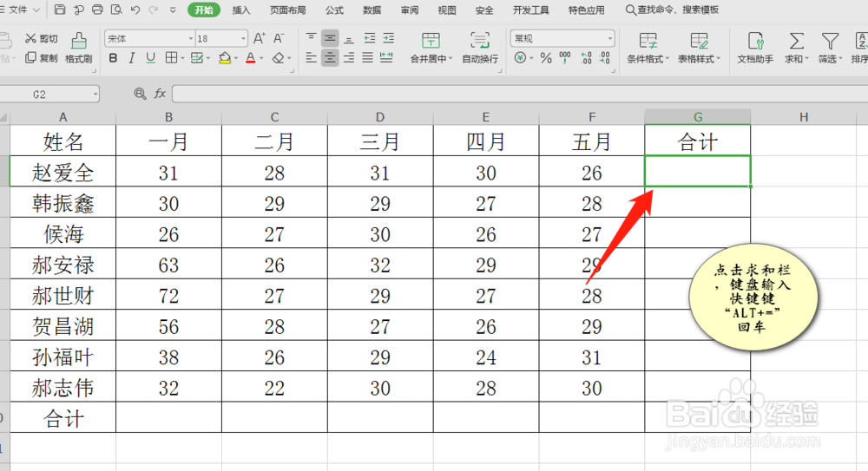Image resolution: width=868 pixels, height=471 pixels.
Task: Select cell containing 赵爱全
Action: (62, 173)
